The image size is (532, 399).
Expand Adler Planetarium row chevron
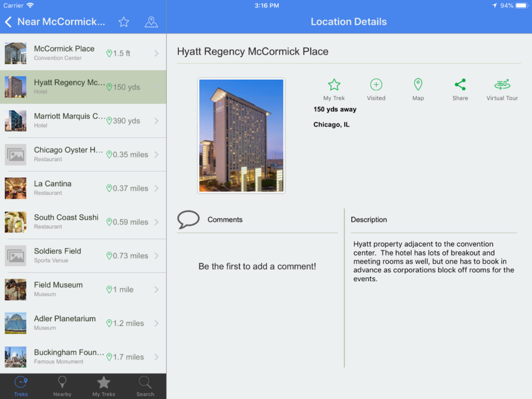pyautogui.click(x=156, y=323)
